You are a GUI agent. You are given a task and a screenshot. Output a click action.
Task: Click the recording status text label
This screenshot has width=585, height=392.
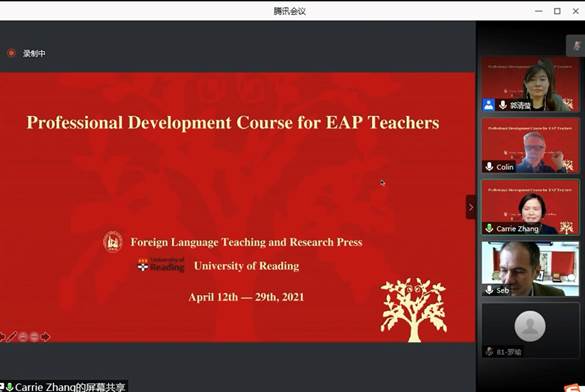[x=34, y=53]
